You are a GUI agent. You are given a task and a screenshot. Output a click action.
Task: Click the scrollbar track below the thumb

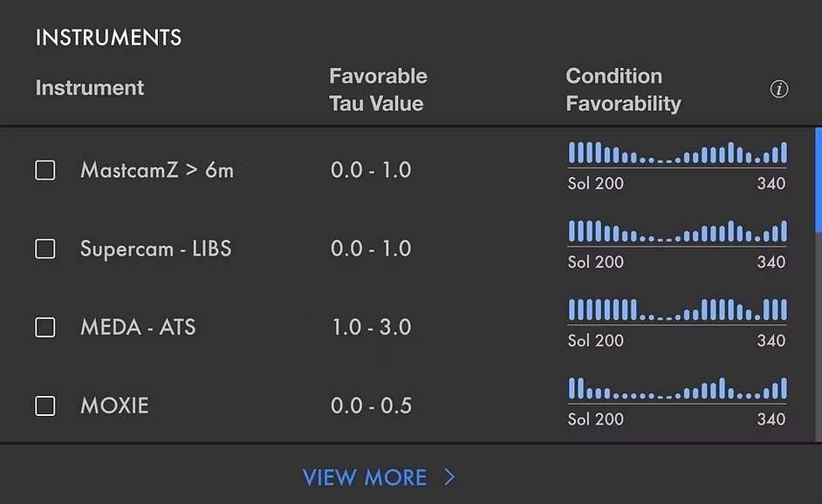click(819, 337)
